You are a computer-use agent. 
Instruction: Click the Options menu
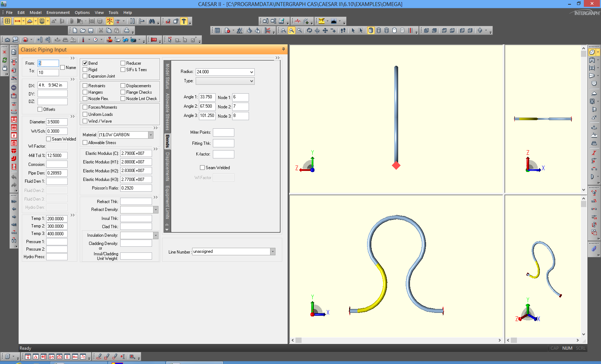[82, 13]
